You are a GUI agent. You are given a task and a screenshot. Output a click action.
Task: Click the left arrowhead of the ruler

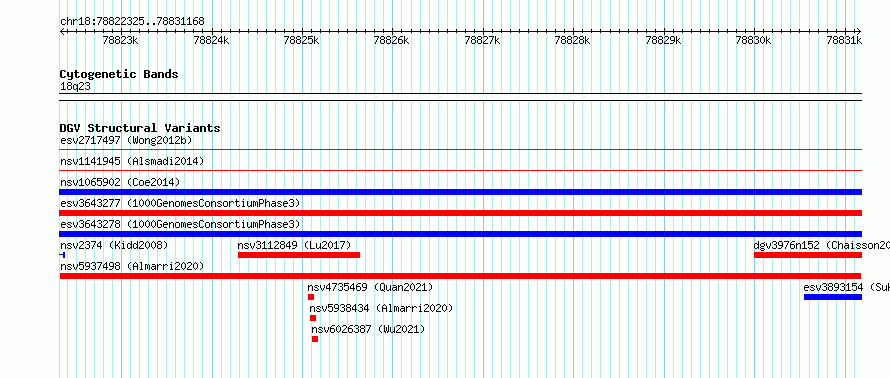click(62, 31)
